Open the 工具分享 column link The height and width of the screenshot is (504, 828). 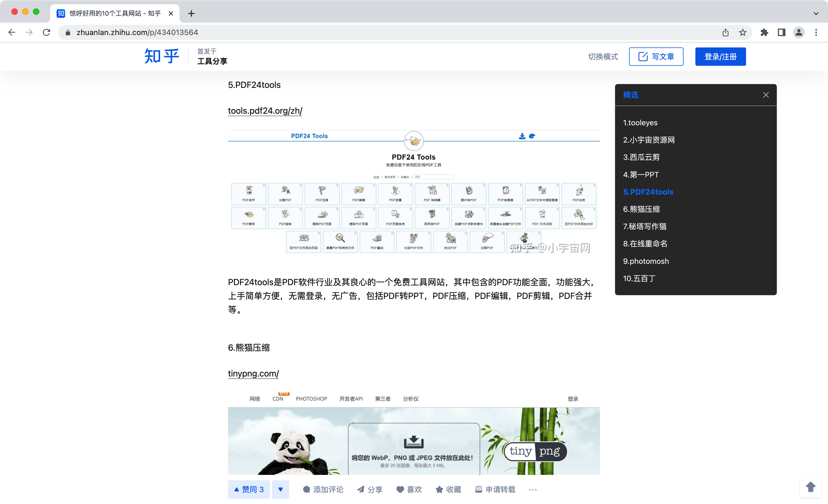click(212, 61)
